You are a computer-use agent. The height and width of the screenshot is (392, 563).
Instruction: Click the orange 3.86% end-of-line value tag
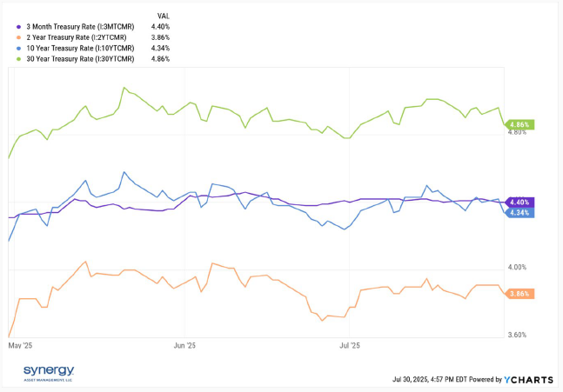518,294
